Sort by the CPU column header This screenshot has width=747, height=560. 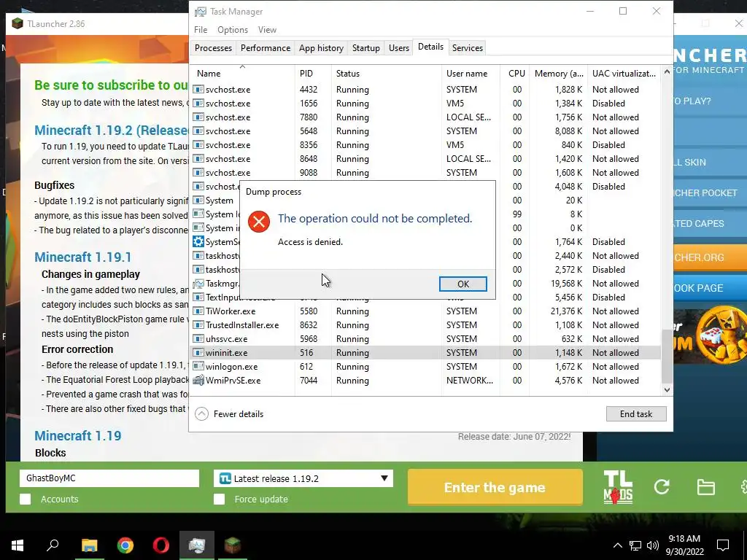click(514, 74)
